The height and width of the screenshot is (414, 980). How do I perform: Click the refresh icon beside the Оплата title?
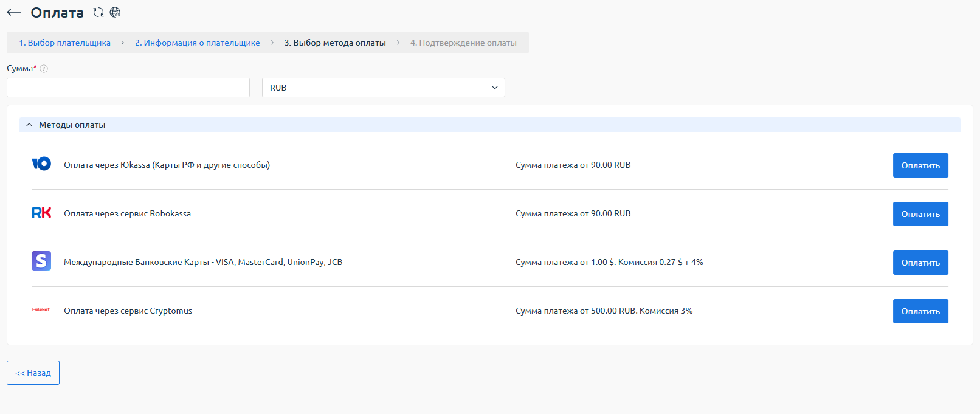click(98, 13)
